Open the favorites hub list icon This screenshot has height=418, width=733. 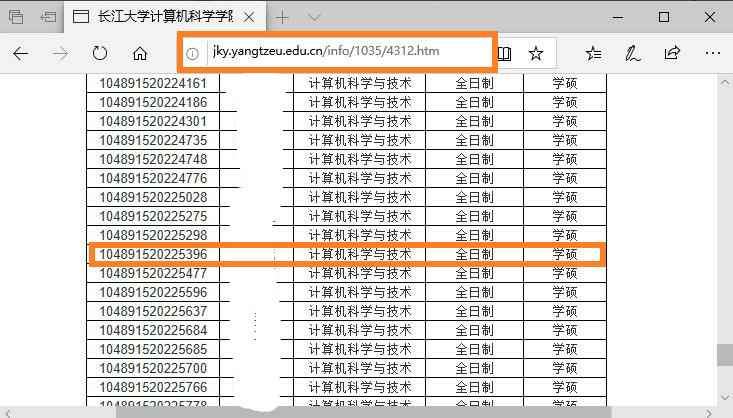(593, 54)
